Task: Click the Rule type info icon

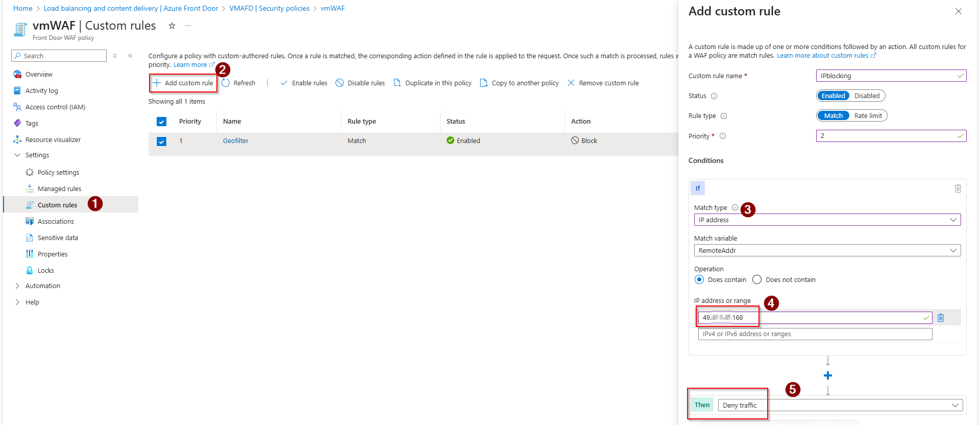Action: click(x=724, y=116)
